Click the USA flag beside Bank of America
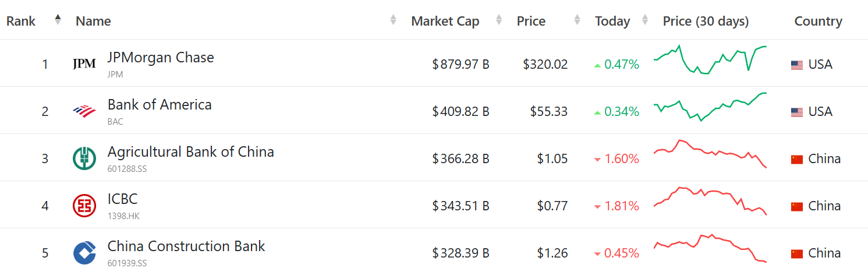The width and height of the screenshot is (868, 275). tap(797, 112)
